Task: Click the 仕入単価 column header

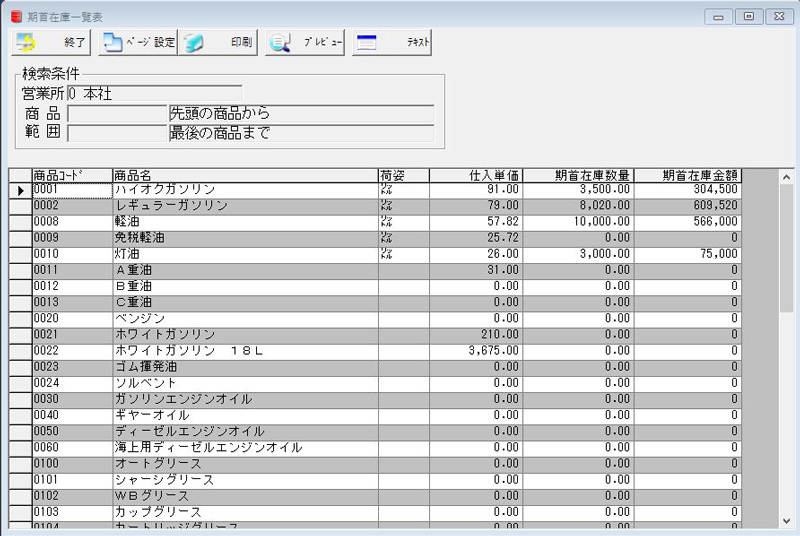Action: tap(475, 175)
